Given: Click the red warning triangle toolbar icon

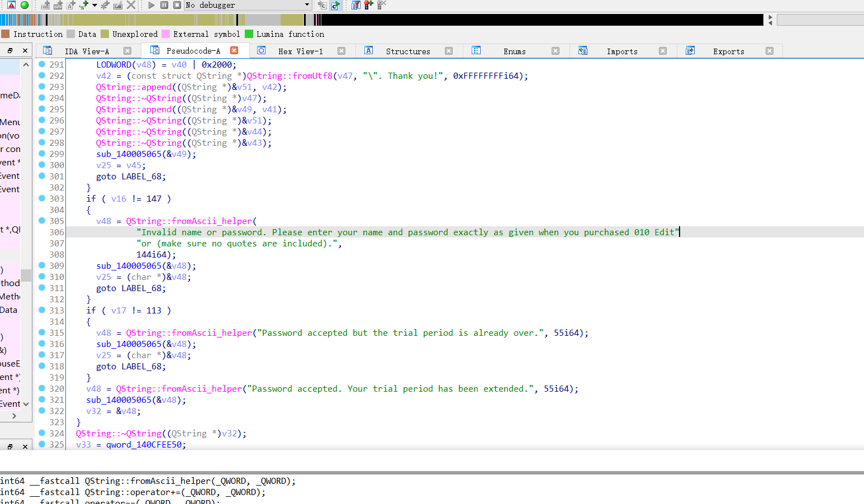Looking at the screenshot, I should [11, 5].
